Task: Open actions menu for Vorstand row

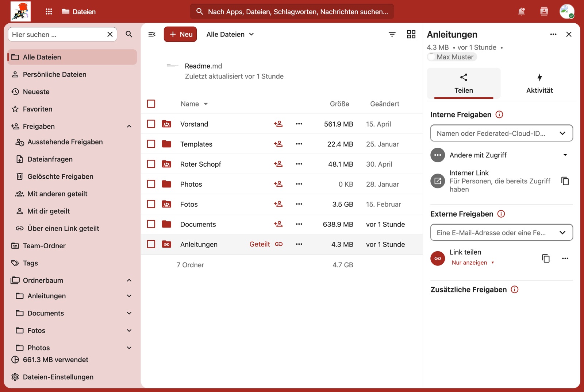Action: point(299,124)
